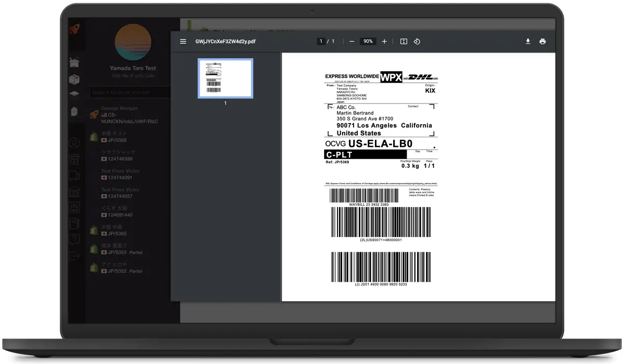Select the package/orders icon in sidebar

tap(74, 78)
